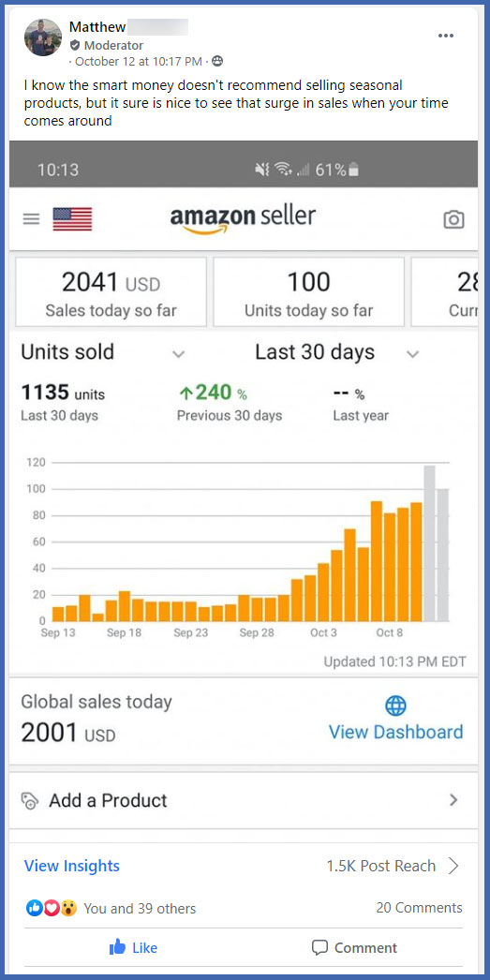
Task: Click Matthew's profile picture
Action: coord(43,37)
